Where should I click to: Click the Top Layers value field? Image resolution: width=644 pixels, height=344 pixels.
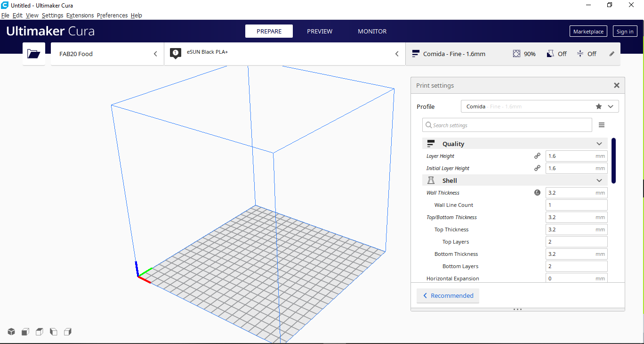point(576,242)
